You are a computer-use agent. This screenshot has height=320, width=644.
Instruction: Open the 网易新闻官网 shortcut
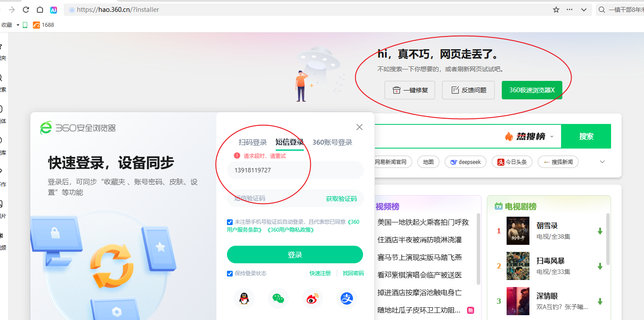(x=393, y=162)
